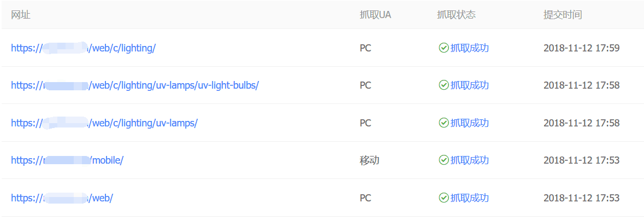Click checkmark icon in the /web/ row
Screen dimensions: 644x220
[x=444, y=198]
